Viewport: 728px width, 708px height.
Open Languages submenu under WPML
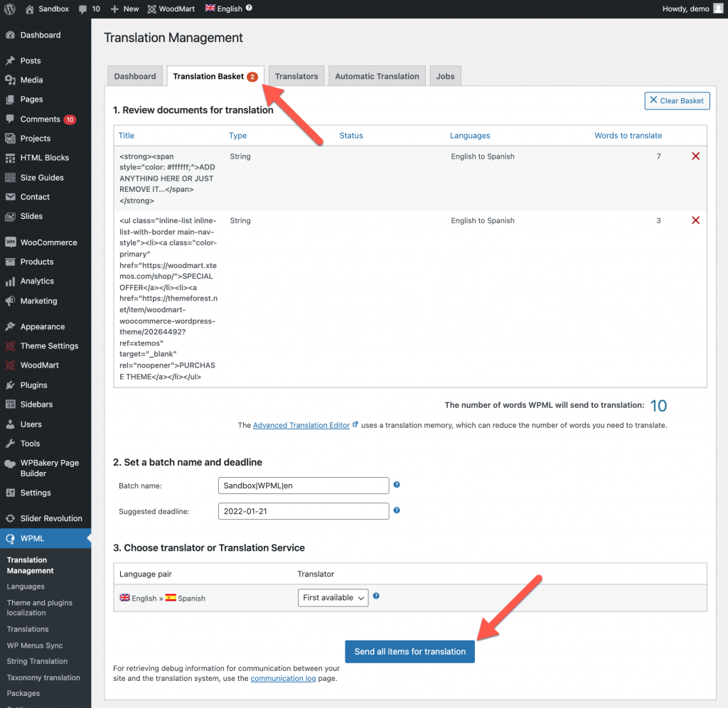(x=26, y=586)
